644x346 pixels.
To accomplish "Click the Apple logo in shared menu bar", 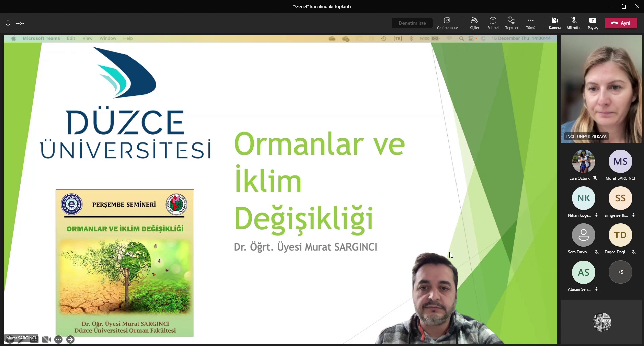I will pyautogui.click(x=14, y=38).
